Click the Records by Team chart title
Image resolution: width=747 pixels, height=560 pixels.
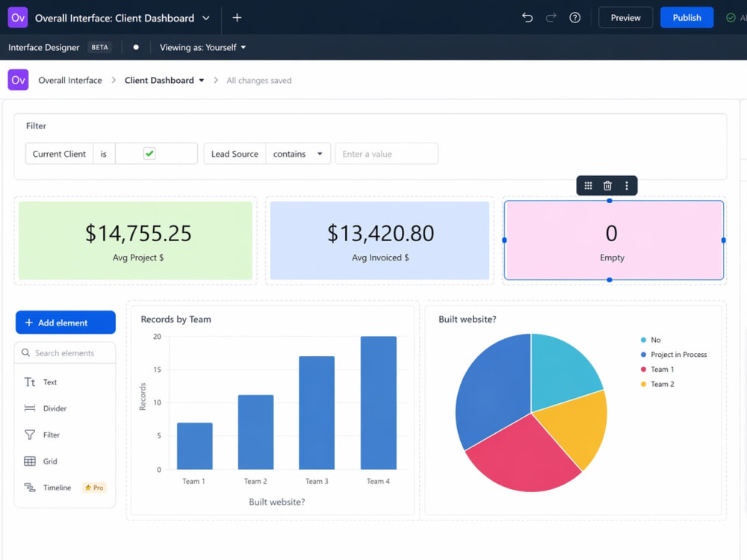176,319
